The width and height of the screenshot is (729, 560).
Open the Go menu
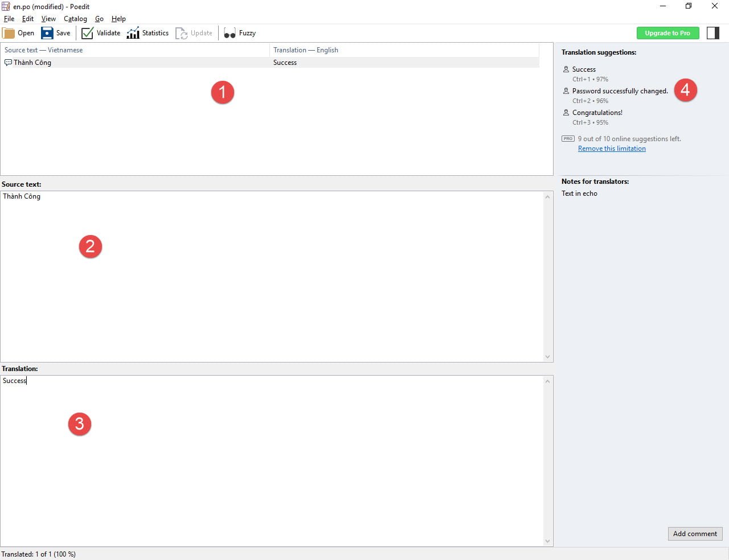point(99,19)
